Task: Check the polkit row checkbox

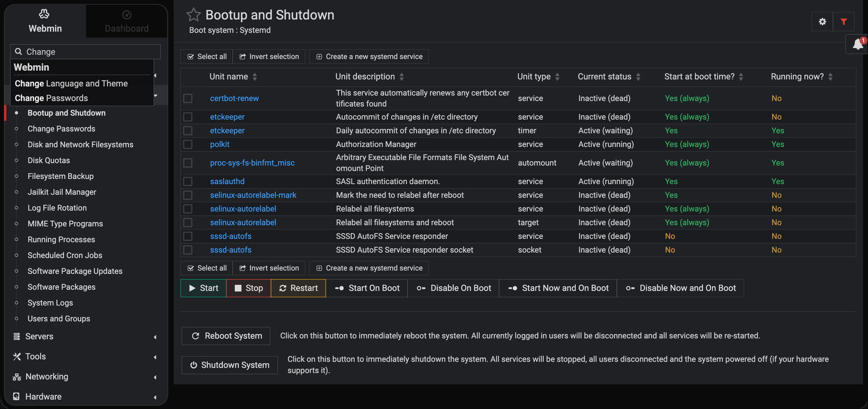Action: [x=188, y=144]
